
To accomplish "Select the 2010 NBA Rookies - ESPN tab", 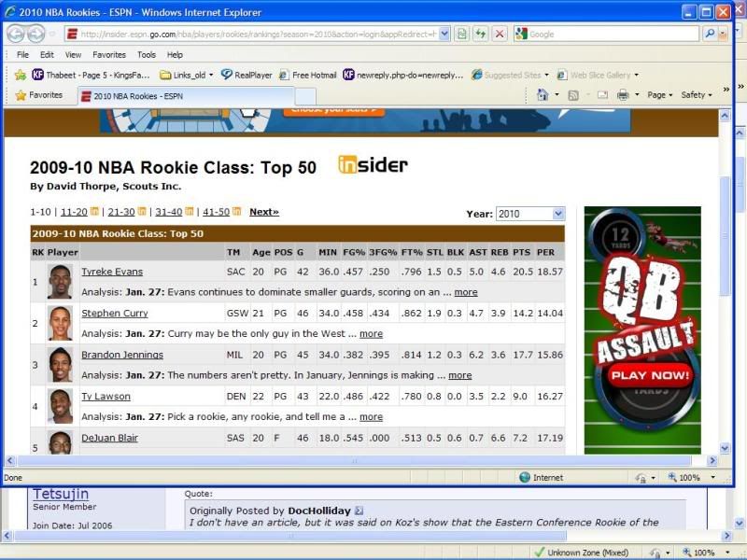I will 185,96.
